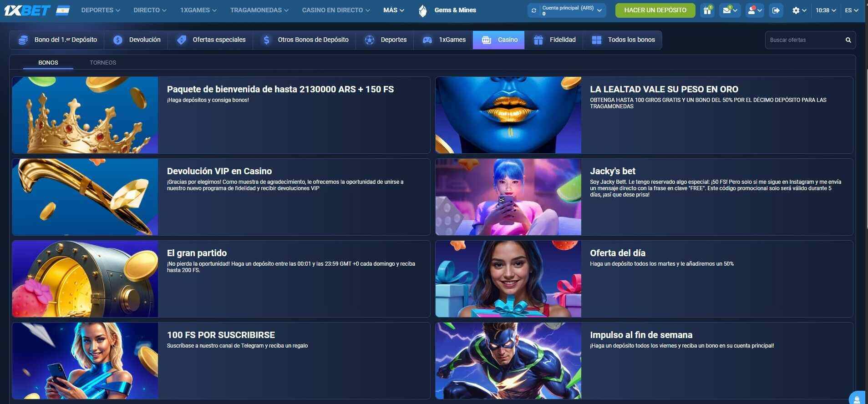Click the lightning superhero image
Image resolution: width=868 pixels, height=404 pixels.
point(508,361)
